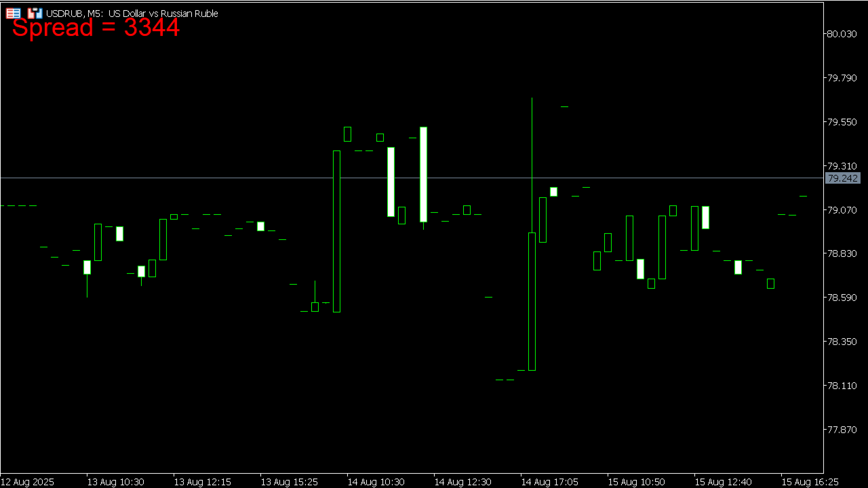Select the 14 Aug 17:05 time label
The height and width of the screenshot is (488, 868).
pos(549,482)
